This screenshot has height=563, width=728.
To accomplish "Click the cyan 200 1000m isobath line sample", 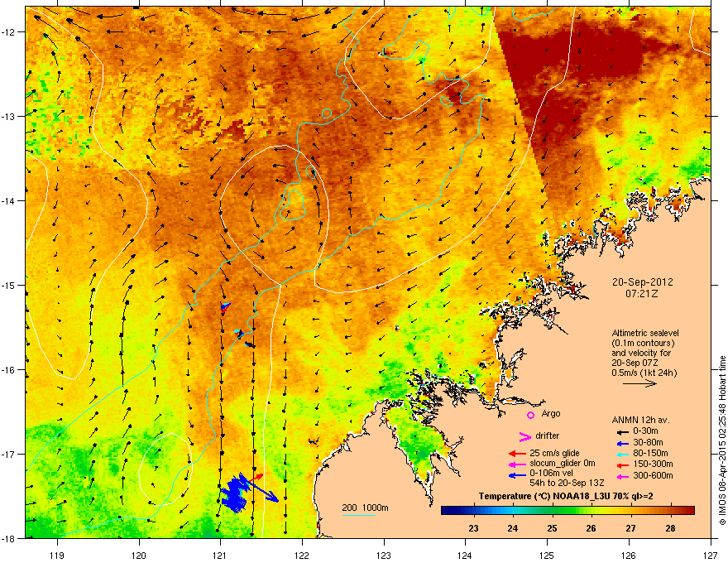I will pos(358,515).
